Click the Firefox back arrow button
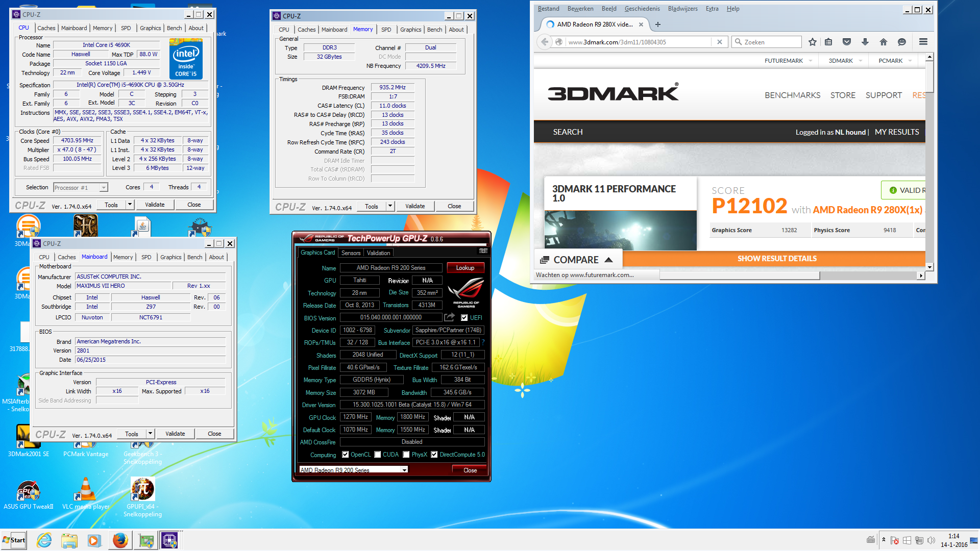 pos(545,42)
